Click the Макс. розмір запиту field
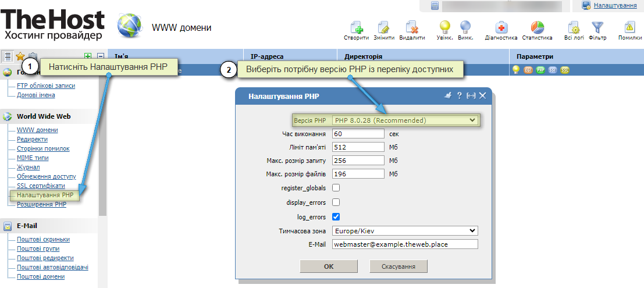The height and width of the screenshot is (288, 644). click(358, 160)
